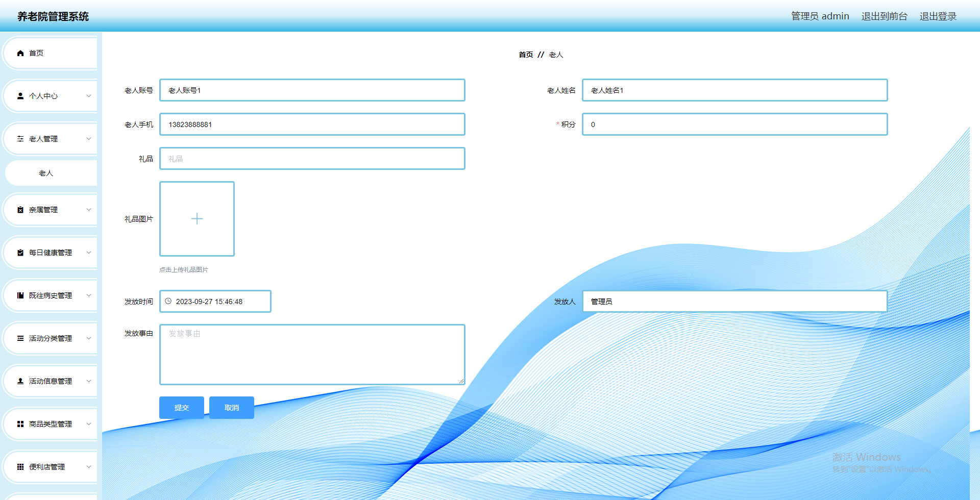Click the 亲属管理 management icon
The width and height of the screenshot is (980, 500).
point(20,210)
